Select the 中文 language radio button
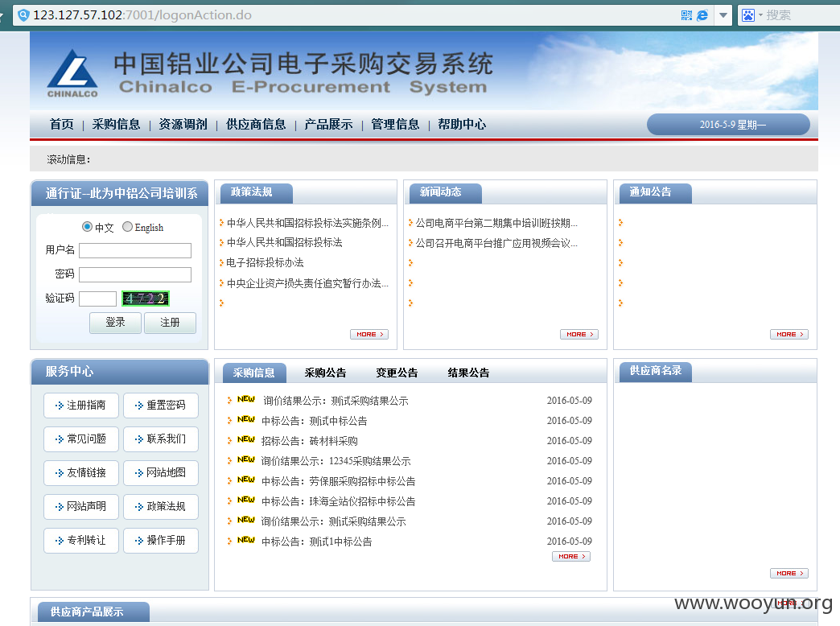840x626 pixels. click(87, 227)
